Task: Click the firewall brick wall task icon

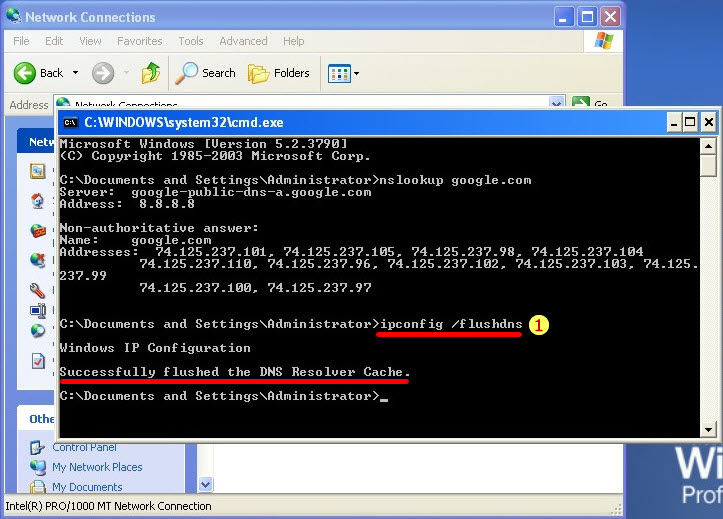Action: [38, 230]
